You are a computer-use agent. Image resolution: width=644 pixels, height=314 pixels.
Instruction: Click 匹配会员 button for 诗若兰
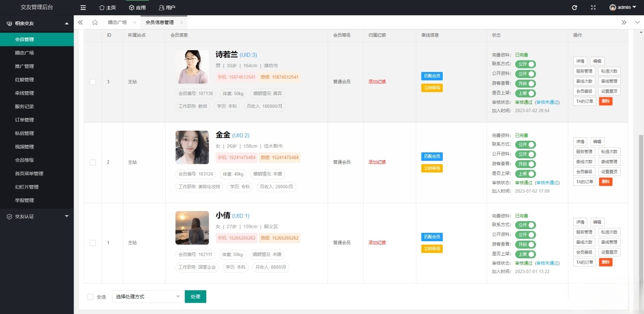(x=432, y=76)
